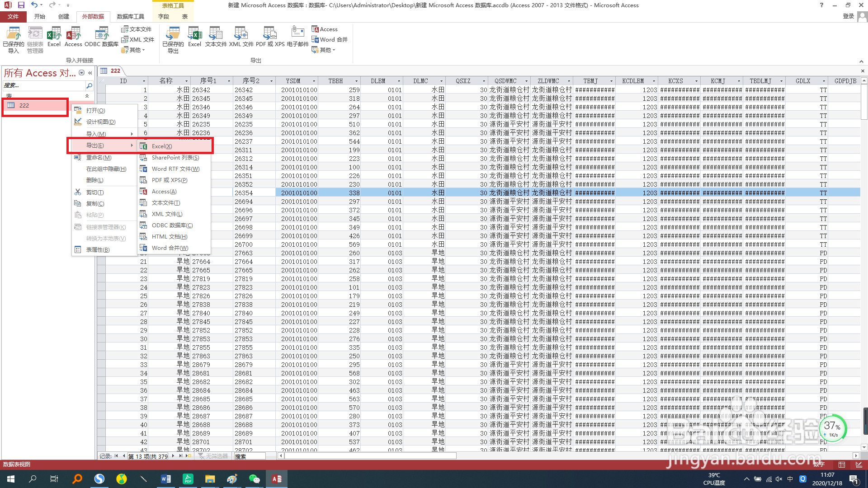The image size is (868, 488).
Task: Expand the 序号1 column header dropdown
Action: 229,81
